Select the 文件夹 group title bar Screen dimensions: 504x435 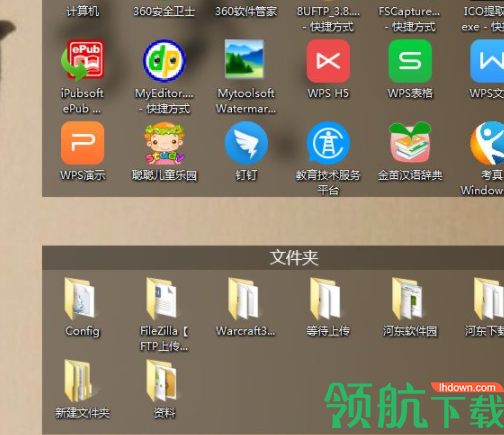[273, 258]
